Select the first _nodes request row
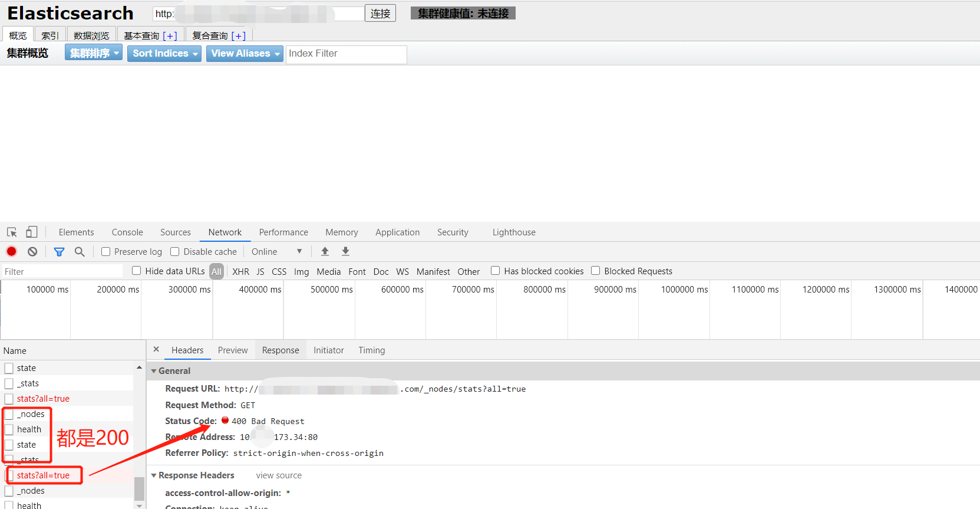The height and width of the screenshot is (509, 980). 67,414
